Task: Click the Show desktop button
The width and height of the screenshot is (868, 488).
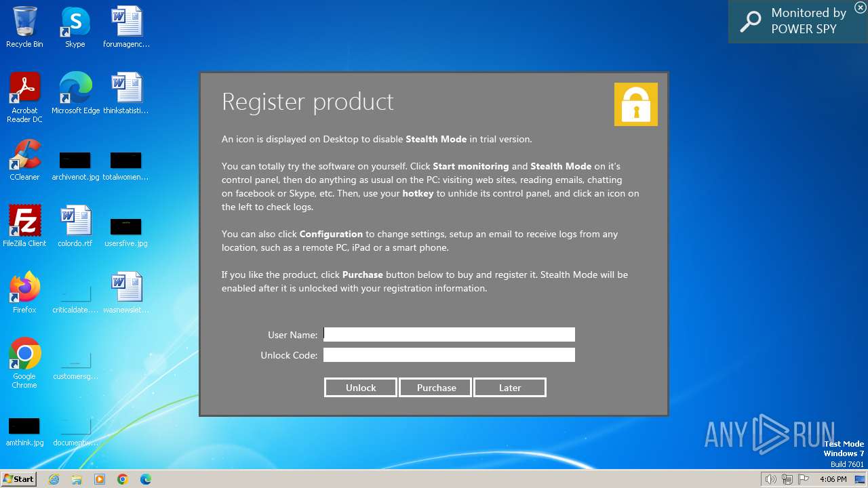Action: tap(860, 479)
